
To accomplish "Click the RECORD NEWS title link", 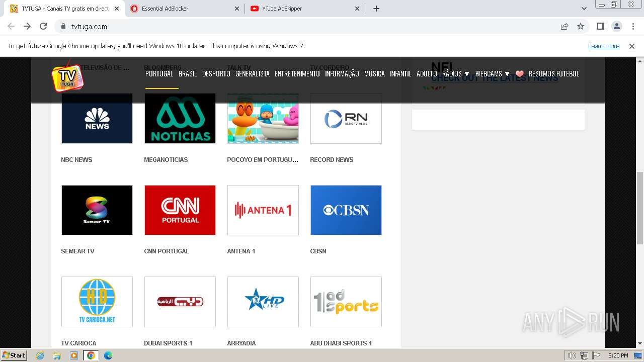I will 332,160.
